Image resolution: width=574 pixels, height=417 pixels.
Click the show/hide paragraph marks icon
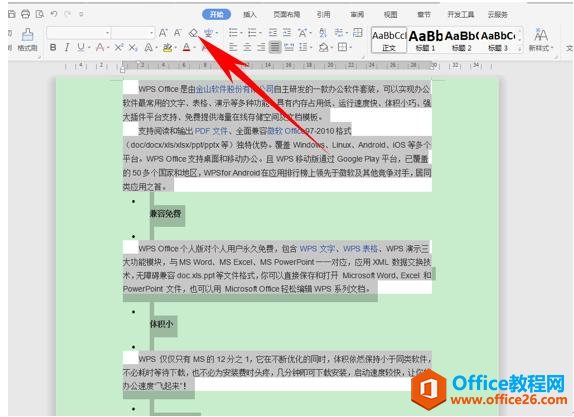[x=339, y=33]
